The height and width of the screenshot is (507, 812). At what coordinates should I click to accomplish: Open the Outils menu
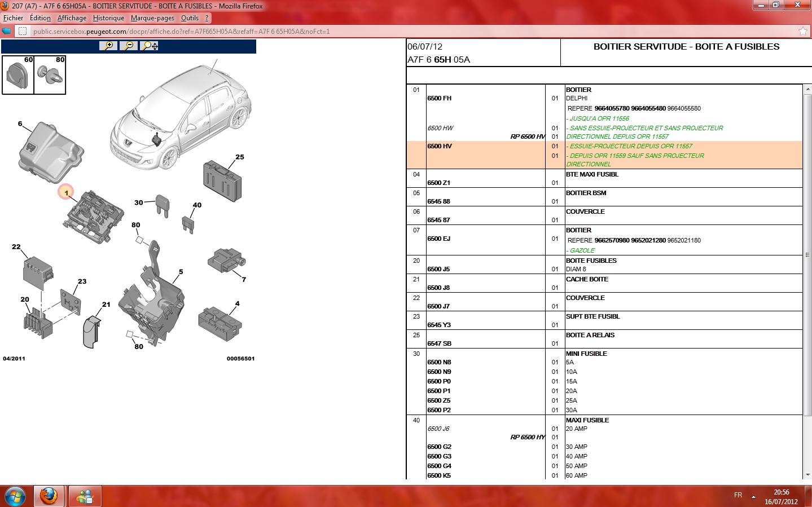pos(190,18)
